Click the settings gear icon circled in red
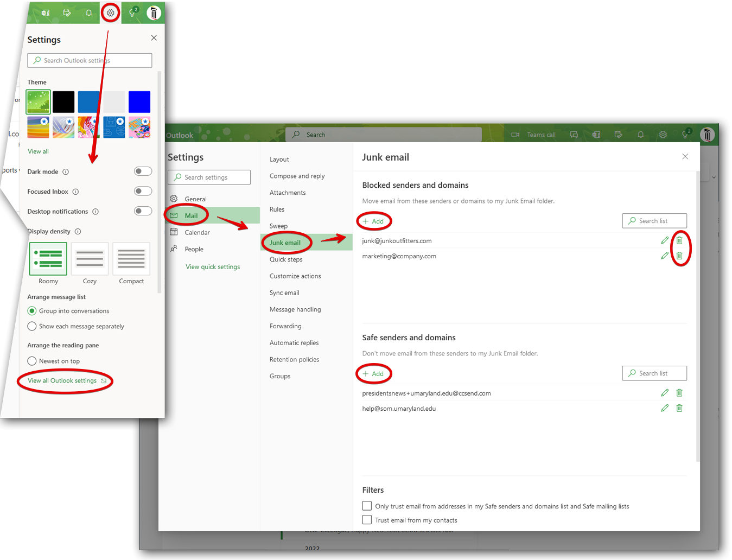The width and height of the screenshot is (732, 560). coord(110,13)
